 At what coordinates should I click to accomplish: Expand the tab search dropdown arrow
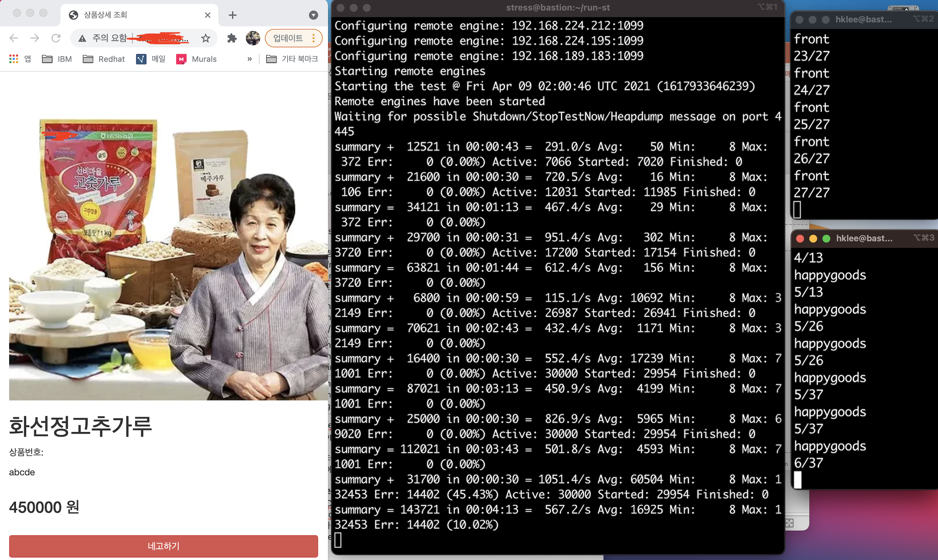pyautogui.click(x=313, y=15)
